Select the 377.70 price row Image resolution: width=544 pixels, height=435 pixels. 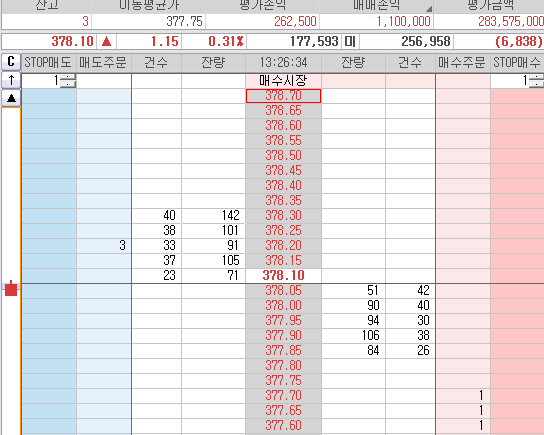[283, 395]
